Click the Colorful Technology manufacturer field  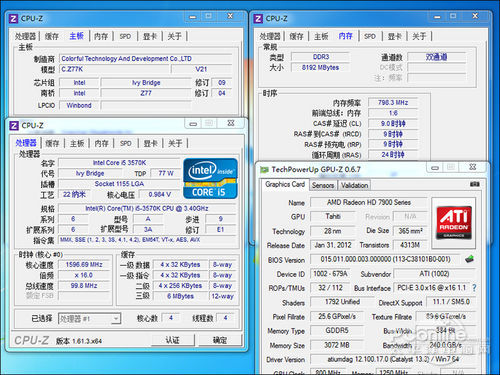146,59
